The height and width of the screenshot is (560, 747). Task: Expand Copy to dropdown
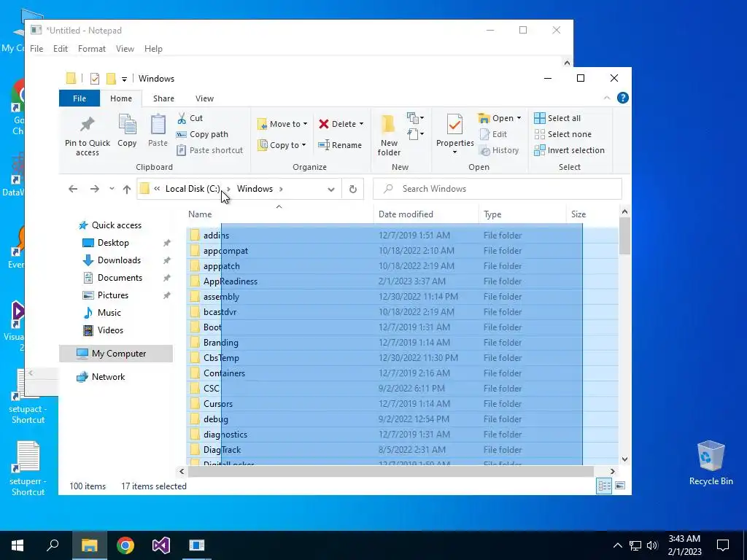click(303, 145)
